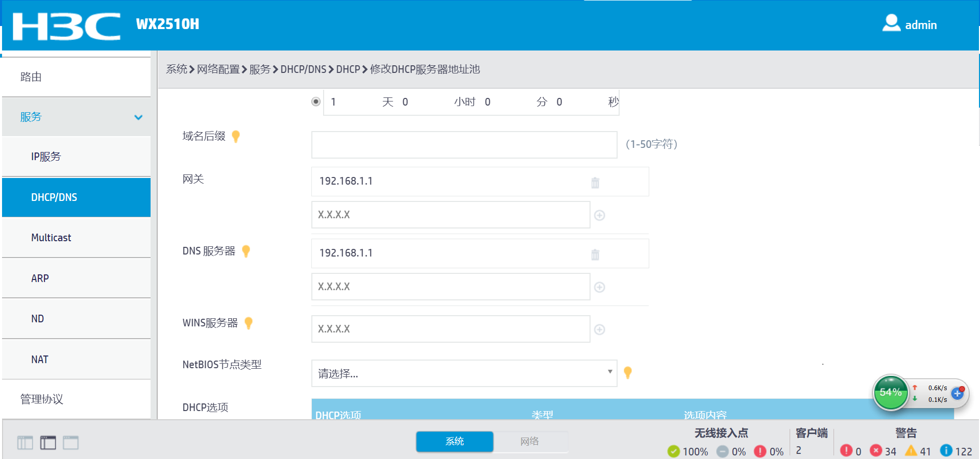This screenshot has width=980, height=459.
Task: Click the hint bulb next to DNS 服务器
Action: [246, 251]
